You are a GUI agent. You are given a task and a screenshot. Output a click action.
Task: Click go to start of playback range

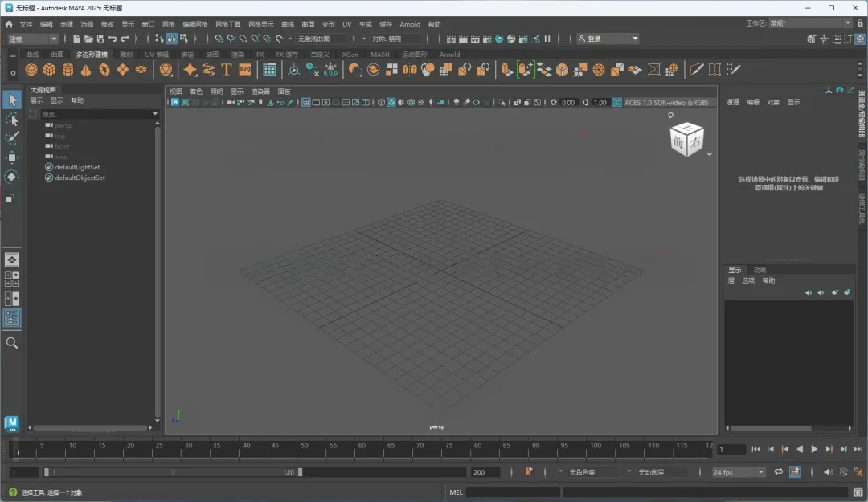tap(755, 450)
